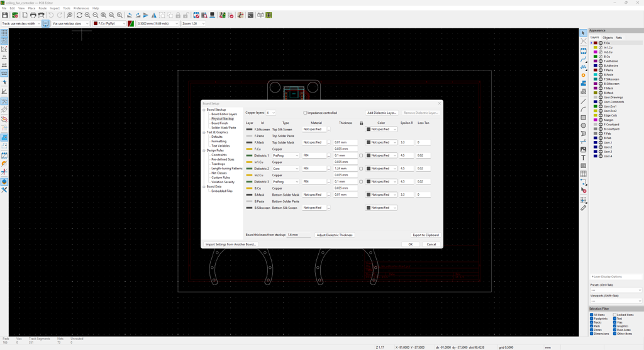Image resolution: width=644 pixels, height=350 pixels.
Task: Select the Add Text tool icon
Action: [583, 158]
